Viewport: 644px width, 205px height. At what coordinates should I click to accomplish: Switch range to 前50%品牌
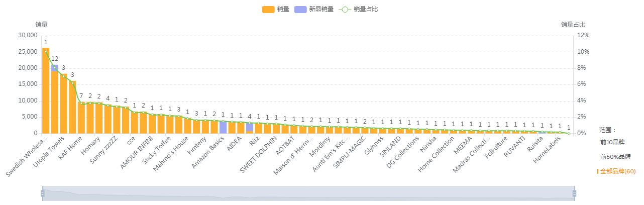tap(615, 157)
